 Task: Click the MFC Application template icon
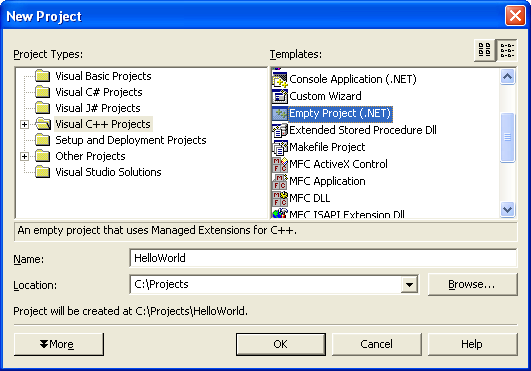click(x=280, y=181)
